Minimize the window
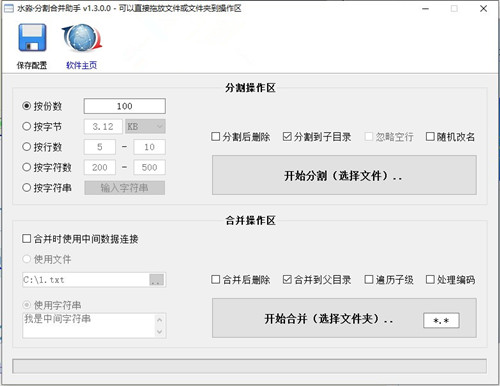 point(425,9)
